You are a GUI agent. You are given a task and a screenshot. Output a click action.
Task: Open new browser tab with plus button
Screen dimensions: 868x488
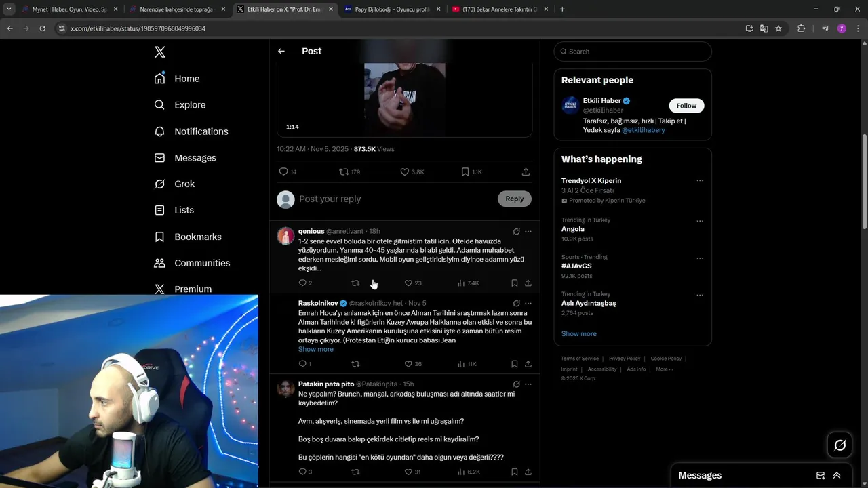click(x=562, y=9)
